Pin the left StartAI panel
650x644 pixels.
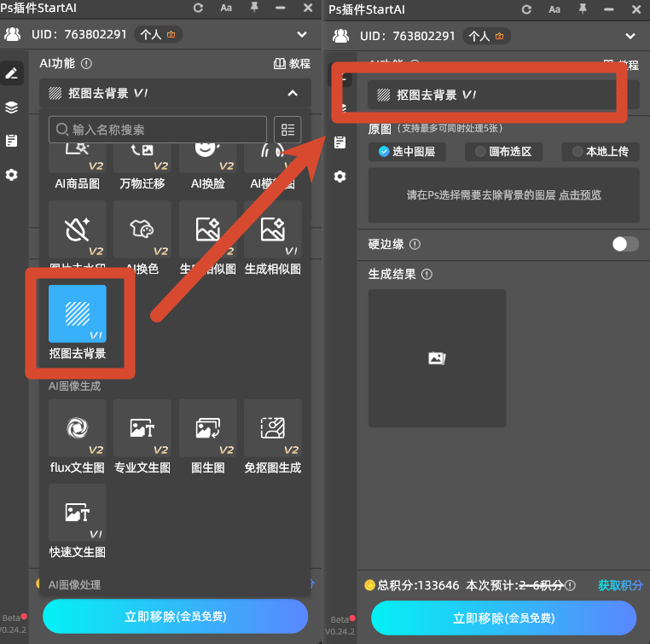(x=254, y=8)
